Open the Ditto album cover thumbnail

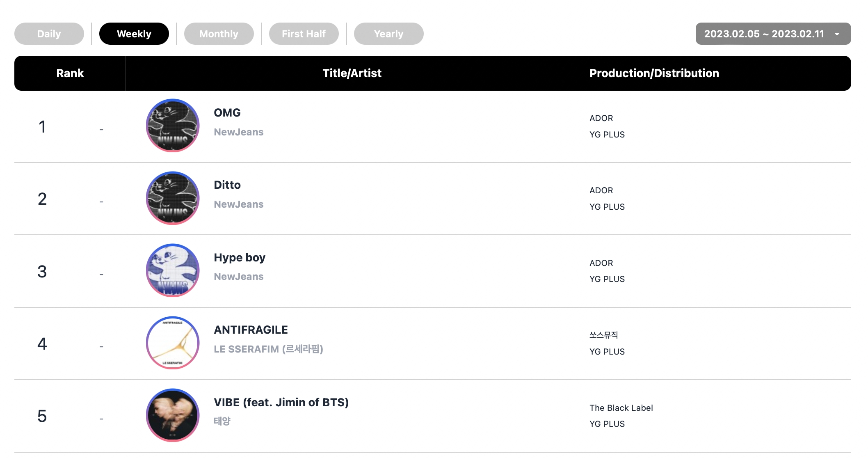[x=173, y=198]
